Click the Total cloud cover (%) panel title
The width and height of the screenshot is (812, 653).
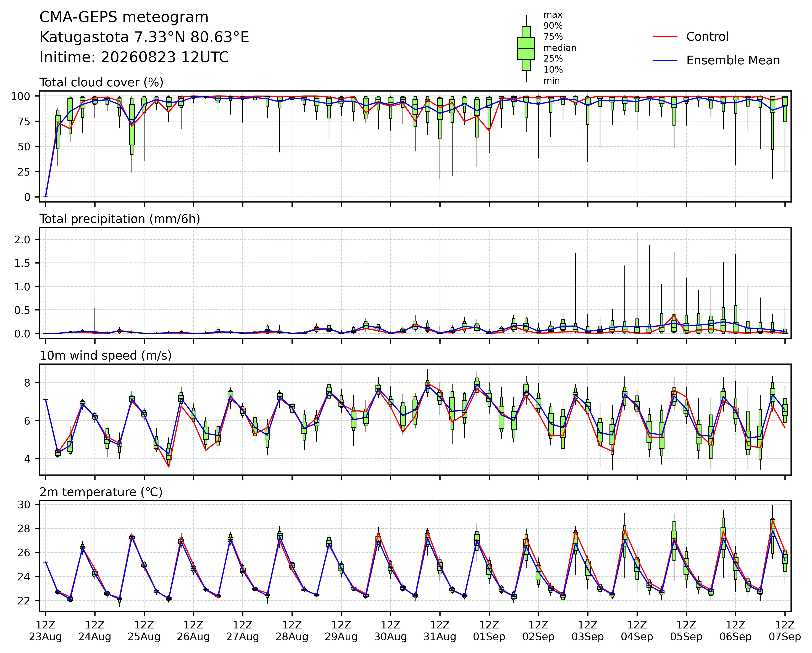pyautogui.click(x=101, y=82)
